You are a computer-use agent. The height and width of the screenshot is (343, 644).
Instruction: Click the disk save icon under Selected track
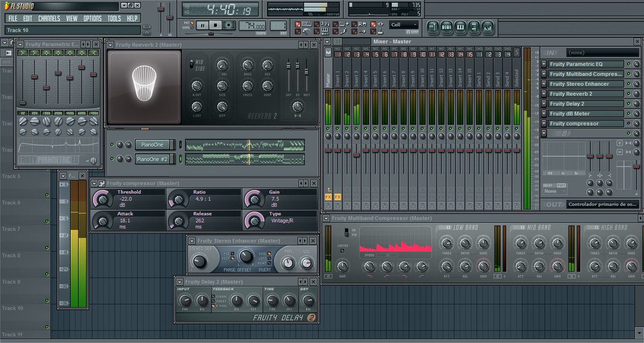(x=517, y=205)
